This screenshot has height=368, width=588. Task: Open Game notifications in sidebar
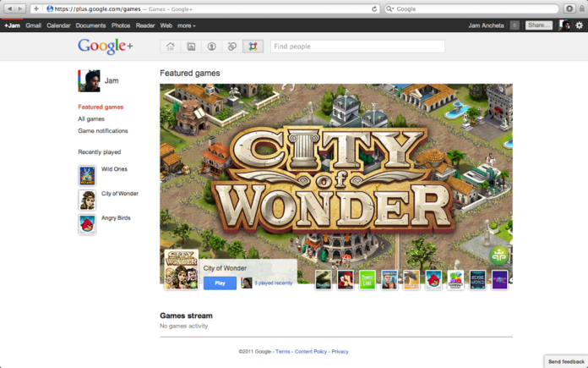coord(103,130)
